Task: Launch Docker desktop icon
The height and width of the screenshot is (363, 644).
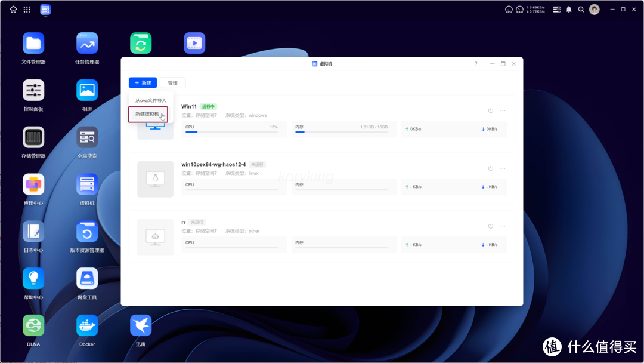Action: [87, 325]
